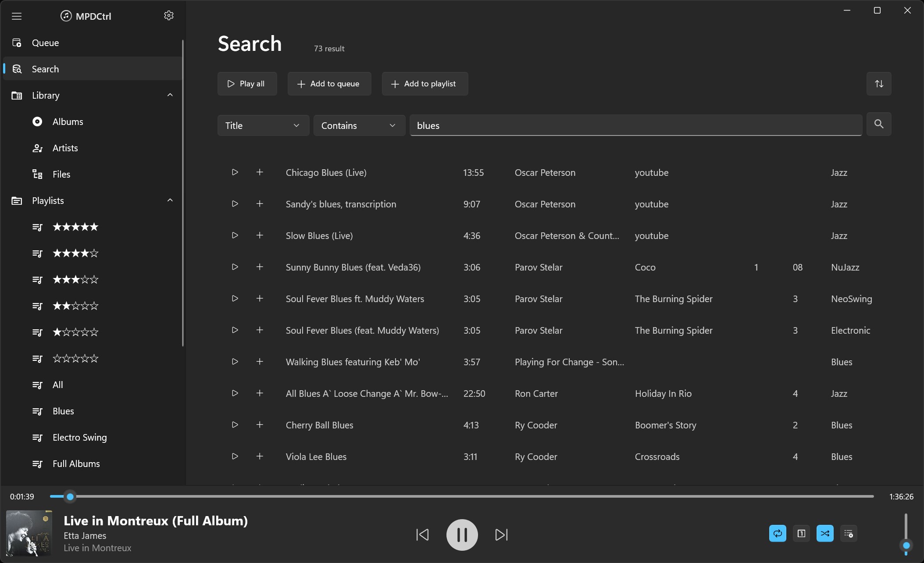Collapse the Library section
The width and height of the screenshot is (924, 563).
click(x=170, y=95)
